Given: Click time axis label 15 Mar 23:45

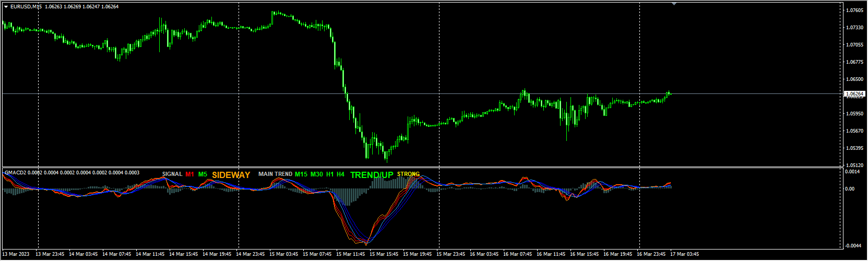Looking at the screenshot, I should click(451, 255).
